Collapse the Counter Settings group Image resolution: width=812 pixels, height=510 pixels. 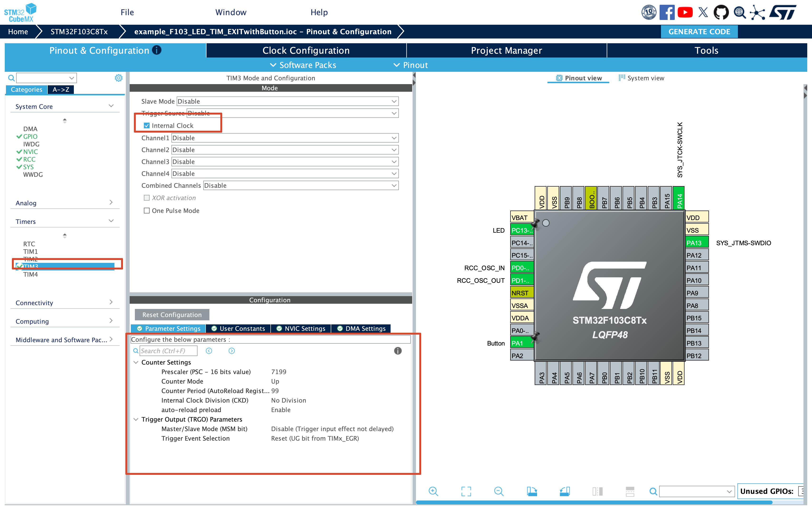(x=136, y=362)
